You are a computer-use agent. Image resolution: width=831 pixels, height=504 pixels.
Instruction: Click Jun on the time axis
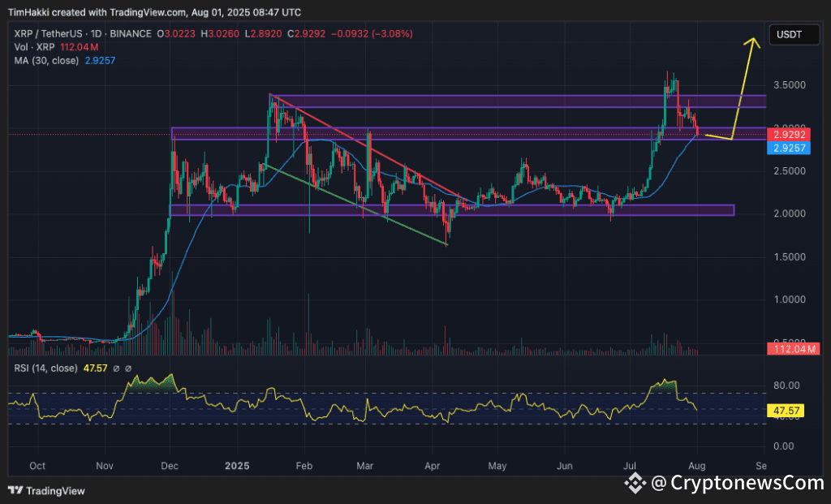click(x=565, y=466)
